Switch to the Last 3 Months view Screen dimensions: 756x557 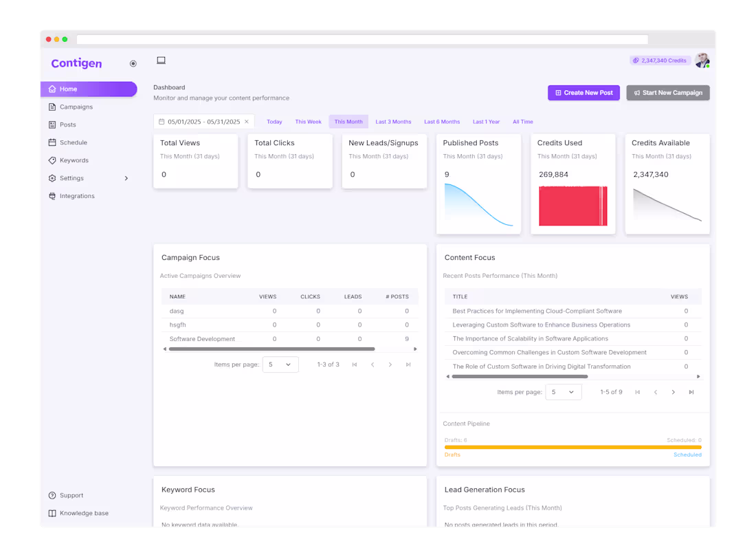point(393,121)
